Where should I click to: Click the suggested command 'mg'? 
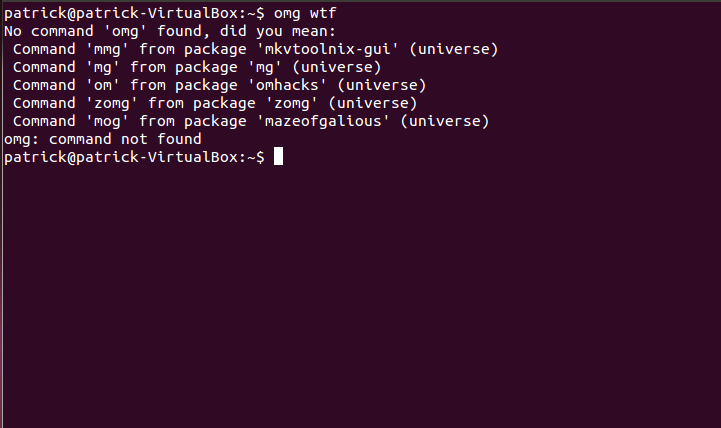pos(103,68)
